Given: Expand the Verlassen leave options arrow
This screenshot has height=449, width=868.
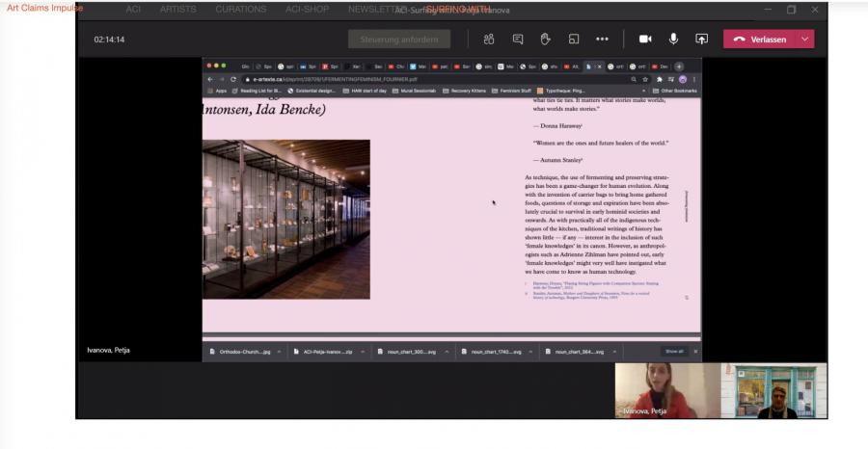Looking at the screenshot, I should 804,40.
